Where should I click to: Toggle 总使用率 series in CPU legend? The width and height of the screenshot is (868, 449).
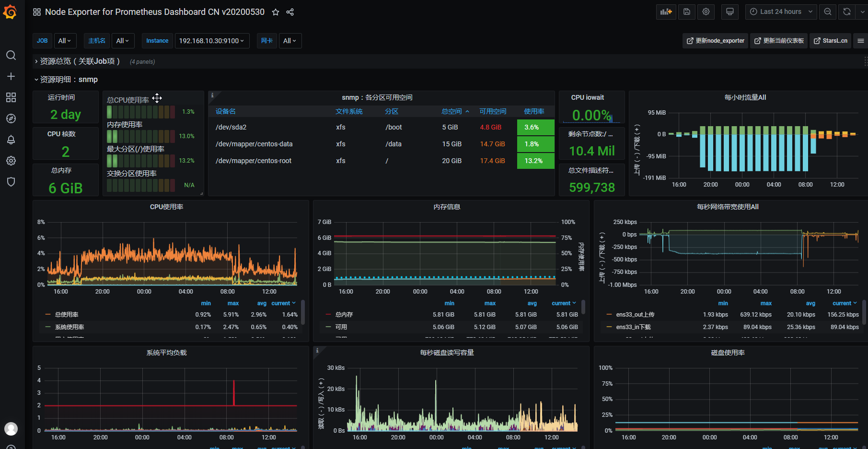67,315
